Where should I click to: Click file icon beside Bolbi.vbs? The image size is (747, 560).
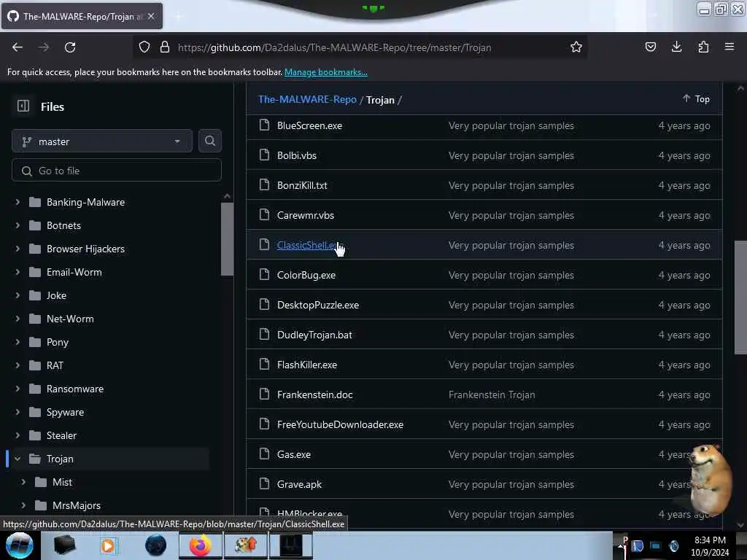(x=264, y=155)
